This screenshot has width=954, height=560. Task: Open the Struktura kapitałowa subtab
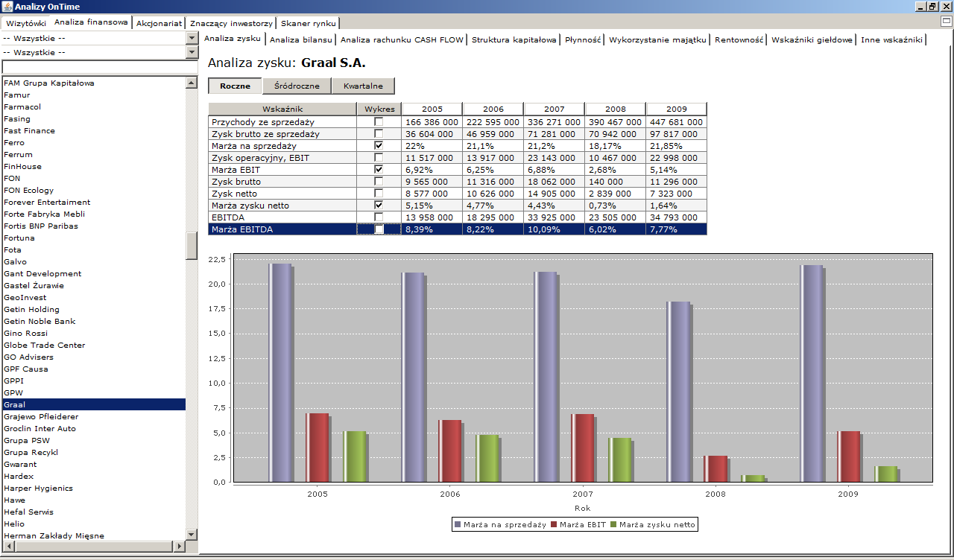[x=514, y=39]
